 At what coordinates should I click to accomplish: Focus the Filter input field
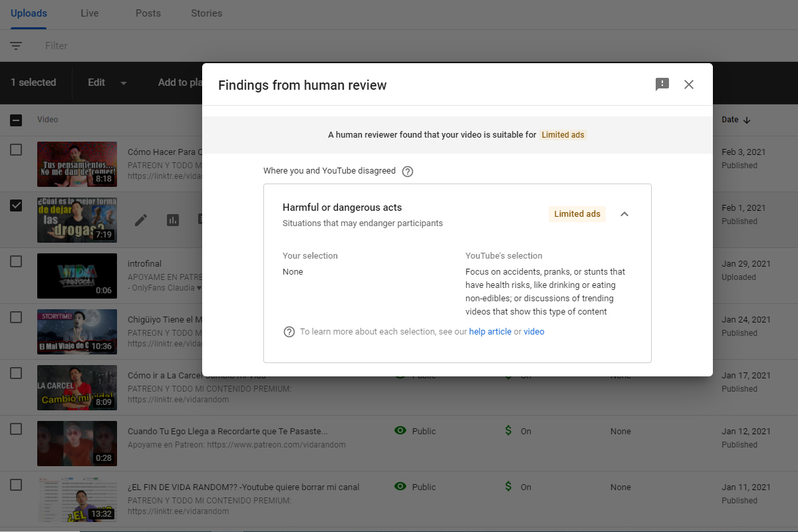57,46
